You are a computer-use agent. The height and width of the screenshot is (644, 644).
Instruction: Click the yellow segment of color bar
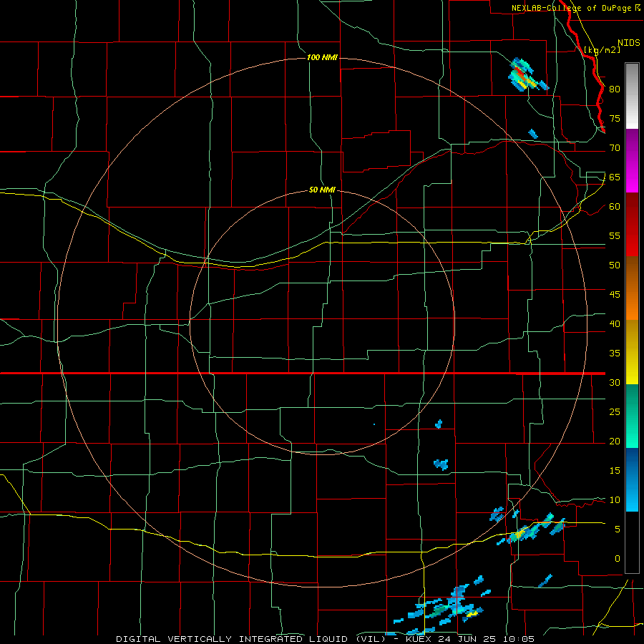click(632, 352)
